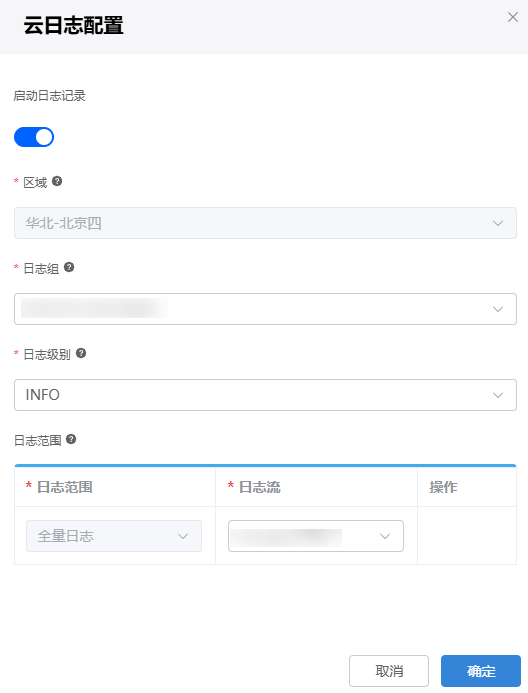The image size is (528, 693).
Task: Expand the 日志组 dropdown arrow
Action: [x=498, y=309]
